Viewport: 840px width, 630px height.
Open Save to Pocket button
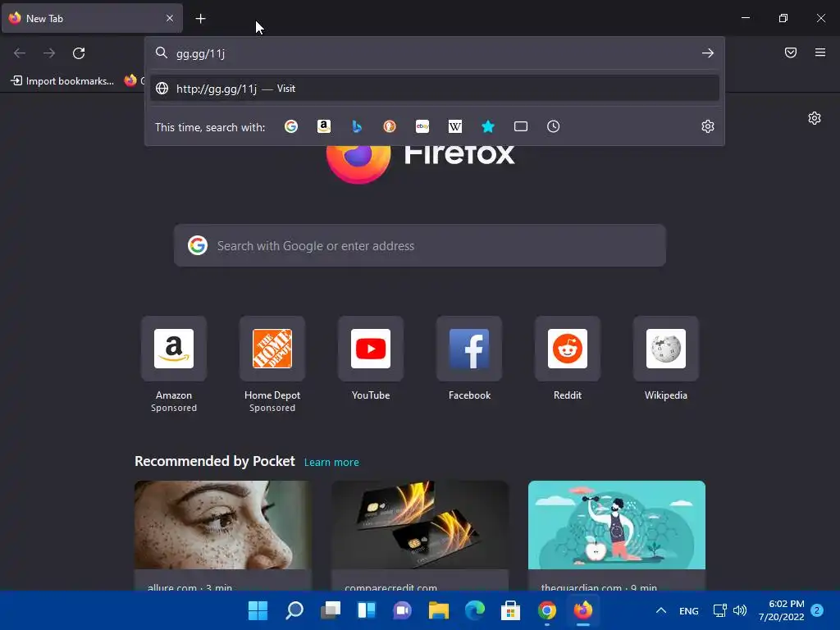pos(791,52)
